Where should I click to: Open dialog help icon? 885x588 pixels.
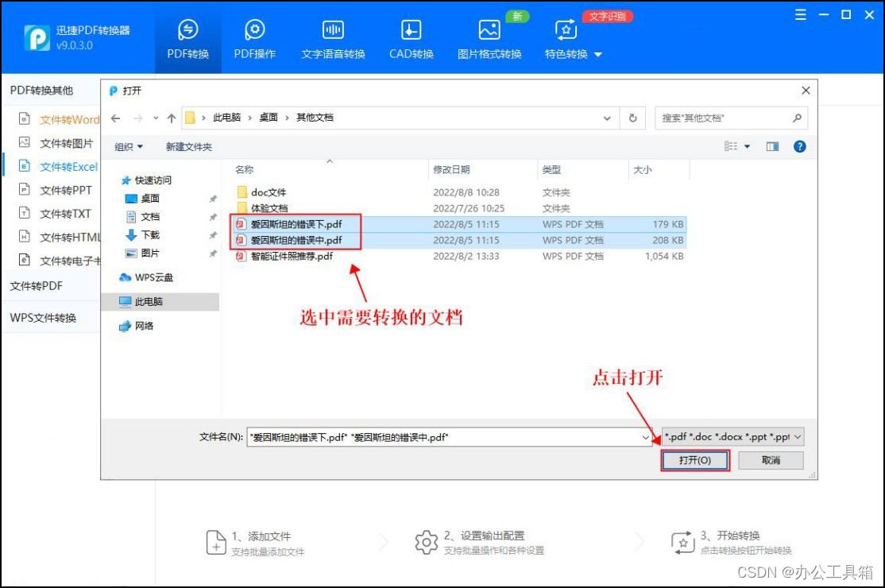[x=799, y=147]
